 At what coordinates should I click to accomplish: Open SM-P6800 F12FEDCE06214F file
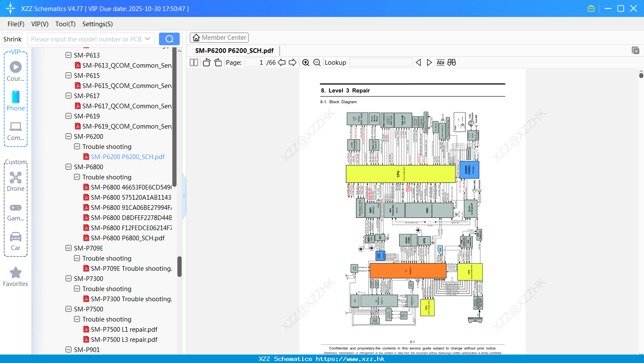pos(127,228)
